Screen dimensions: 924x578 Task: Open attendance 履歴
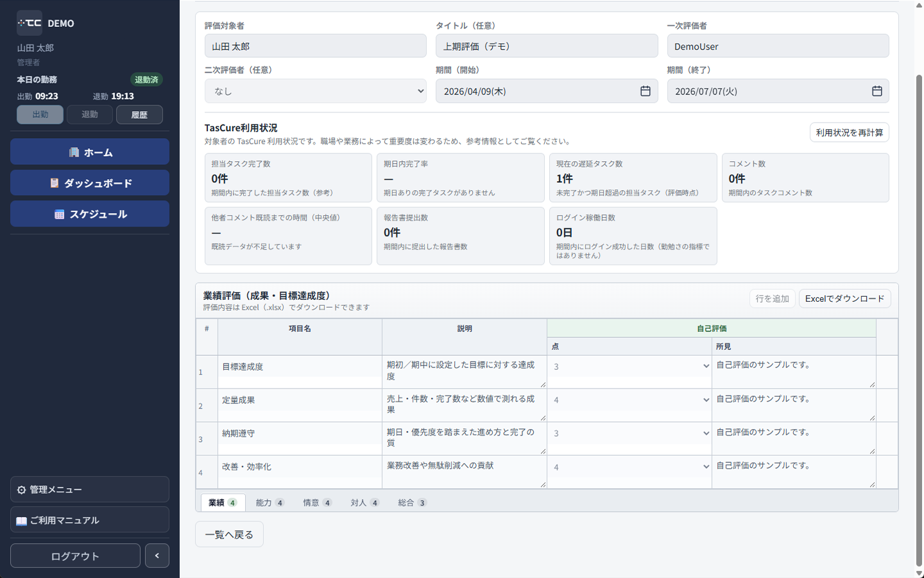pyautogui.click(x=139, y=114)
